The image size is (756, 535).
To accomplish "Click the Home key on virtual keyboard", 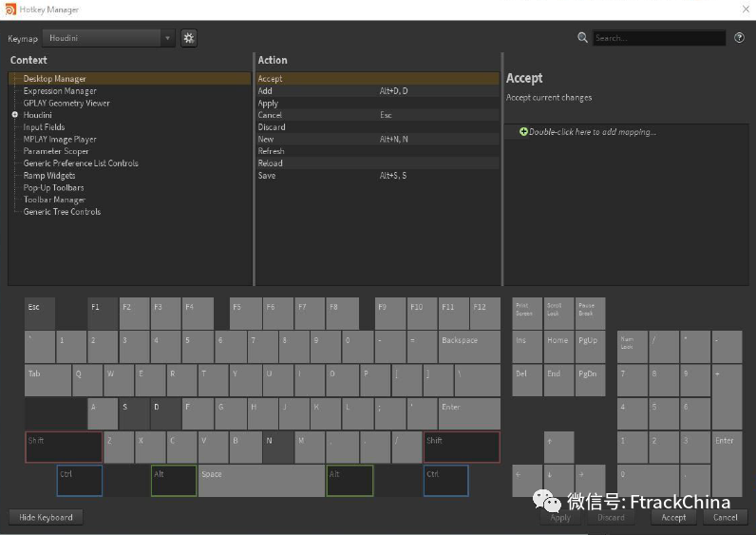I will pos(558,347).
